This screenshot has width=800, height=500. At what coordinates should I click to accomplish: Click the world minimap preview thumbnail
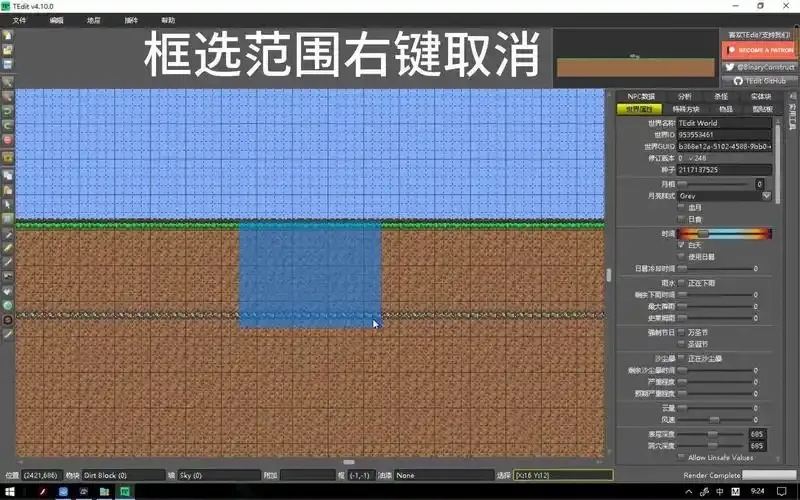(635, 58)
